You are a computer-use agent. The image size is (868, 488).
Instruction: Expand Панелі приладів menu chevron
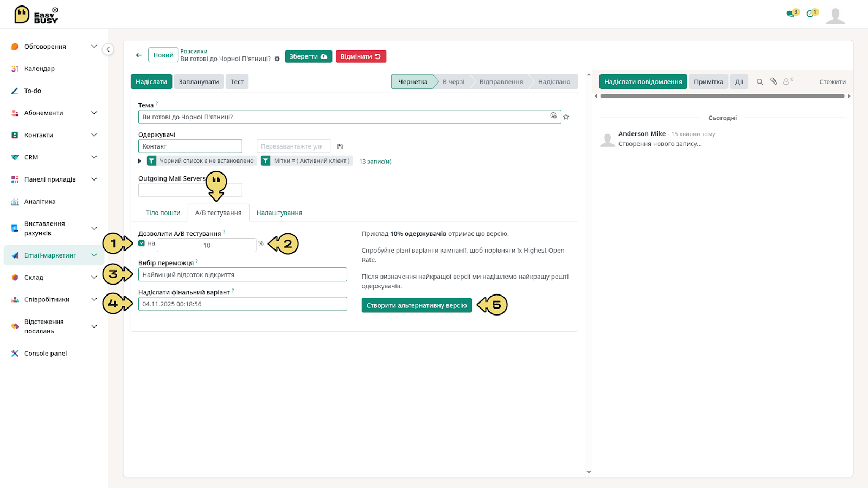click(94, 179)
